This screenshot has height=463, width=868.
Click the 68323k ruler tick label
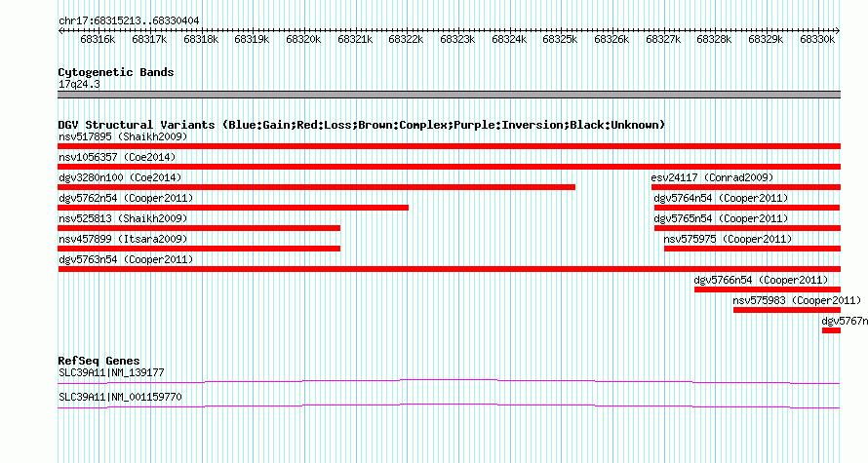457,39
